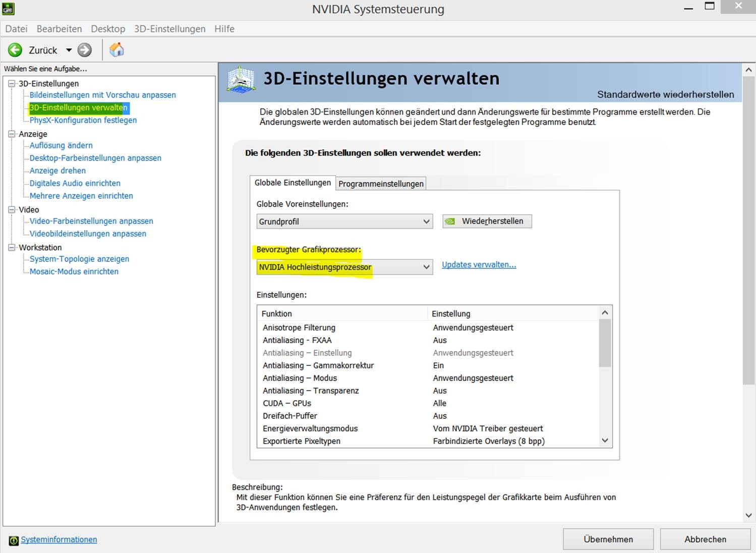Click the green Zurück back arrow icon

[15, 50]
